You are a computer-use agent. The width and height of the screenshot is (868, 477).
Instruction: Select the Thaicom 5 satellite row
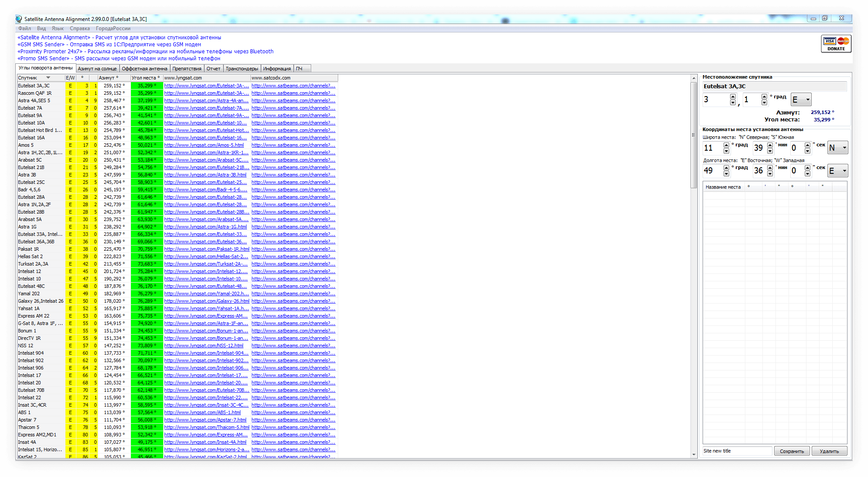click(x=177, y=427)
